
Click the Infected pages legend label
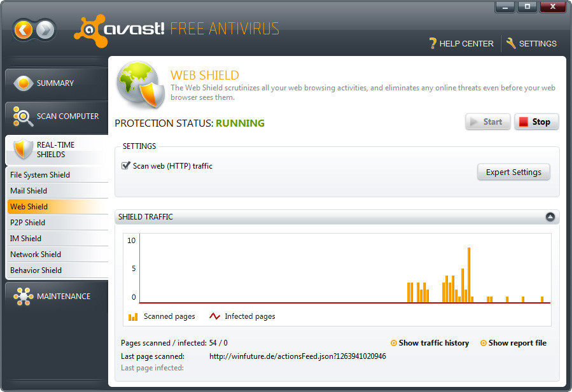coord(250,316)
